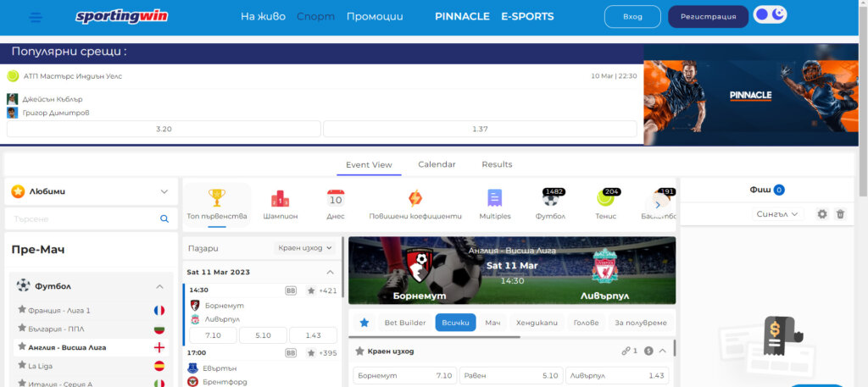The height and width of the screenshot is (387, 868).
Task: Toggle the dark mode switch
Action: (x=771, y=15)
